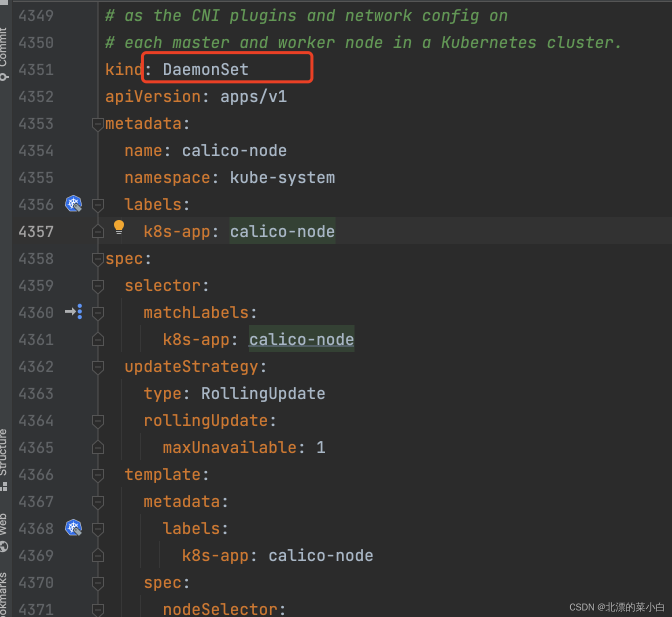The width and height of the screenshot is (672, 617).
Task: Collapse the metadata block on line 4367
Action: pos(98,502)
